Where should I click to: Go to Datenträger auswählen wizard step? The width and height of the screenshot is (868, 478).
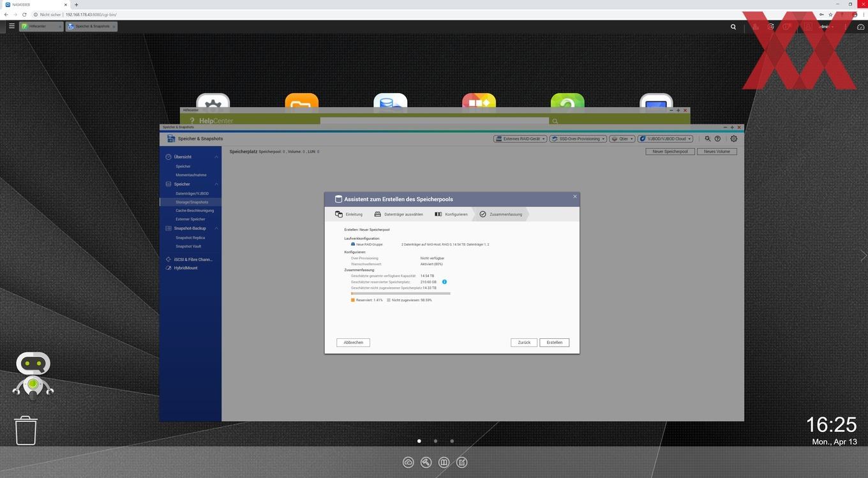coord(399,214)
